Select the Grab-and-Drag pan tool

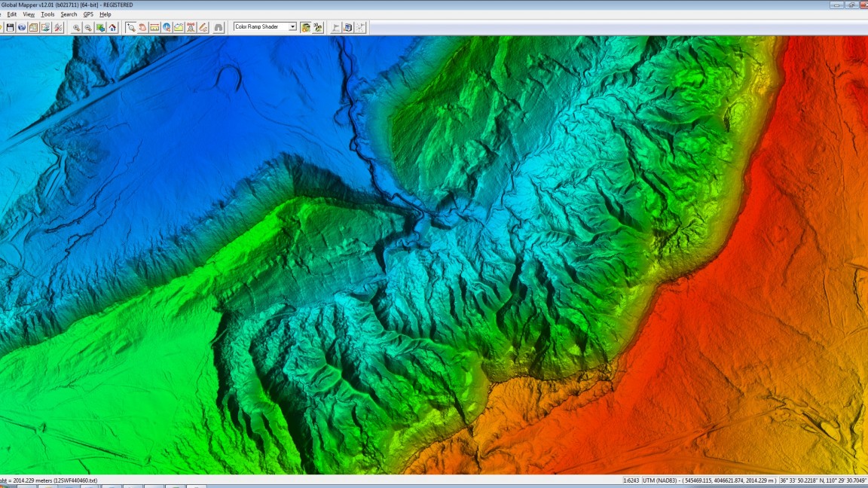click(143, 27)
